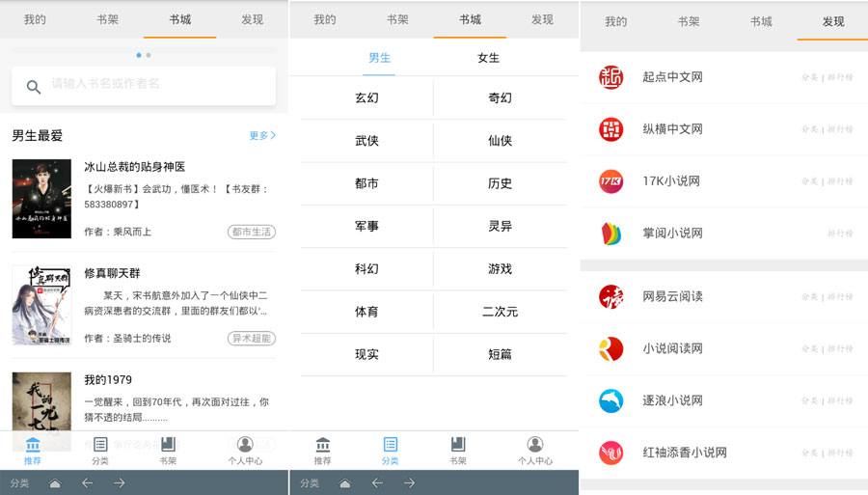Click the 小说阅读网 logo
The width and height of the screenshot is (868, 495).
(x=611, y=349)
